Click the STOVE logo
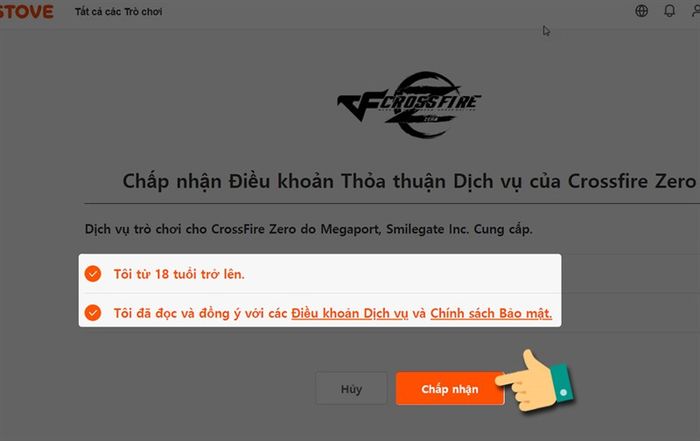Screen dimensions: 700x441 pos(27,11)
